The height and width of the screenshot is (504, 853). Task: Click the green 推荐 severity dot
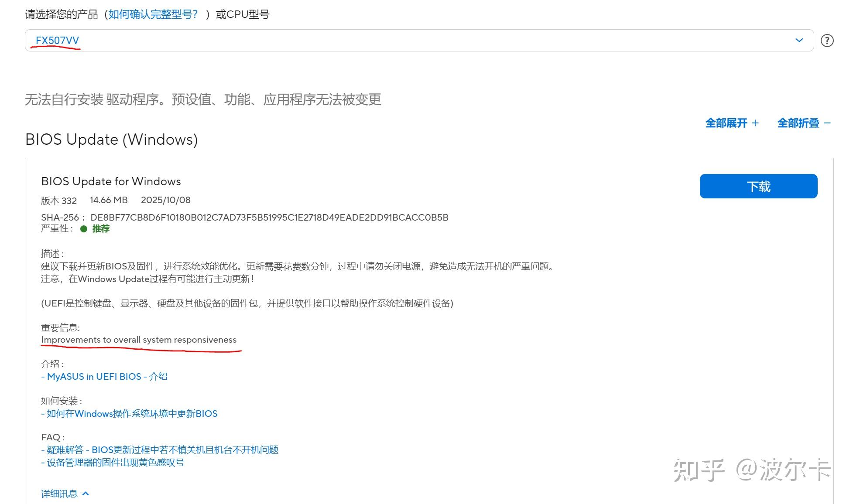click(84, 229)
